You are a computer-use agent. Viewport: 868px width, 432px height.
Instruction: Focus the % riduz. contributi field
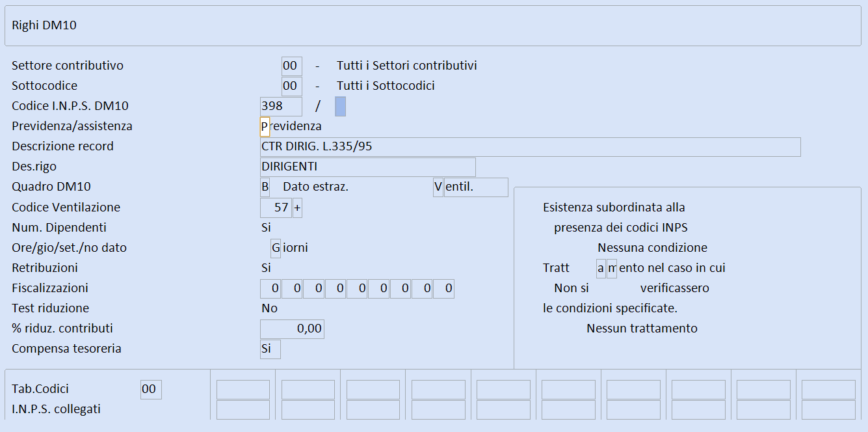click(292, 329)
